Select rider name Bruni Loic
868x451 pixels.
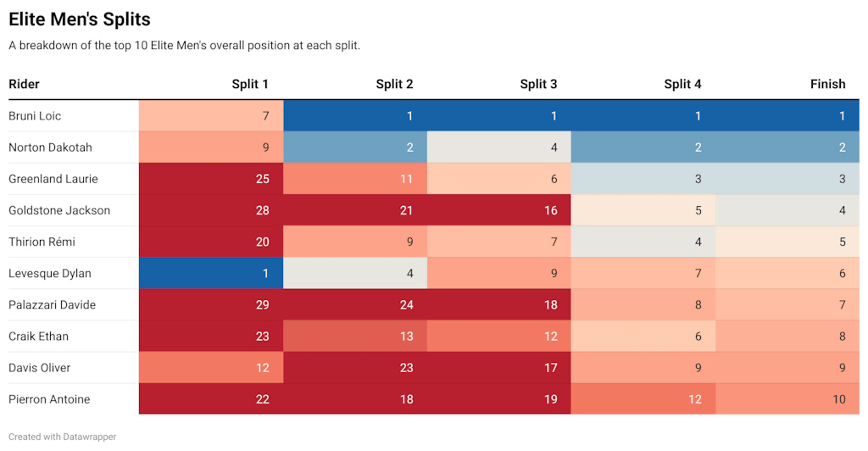[x=35, y=116]
